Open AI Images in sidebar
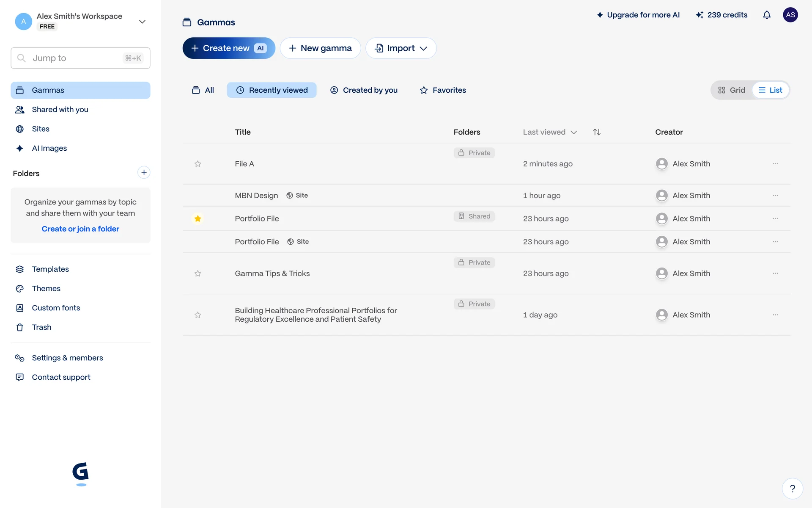Image resolution: width=812 pixels, height=508 pixels. click(49, 148)
